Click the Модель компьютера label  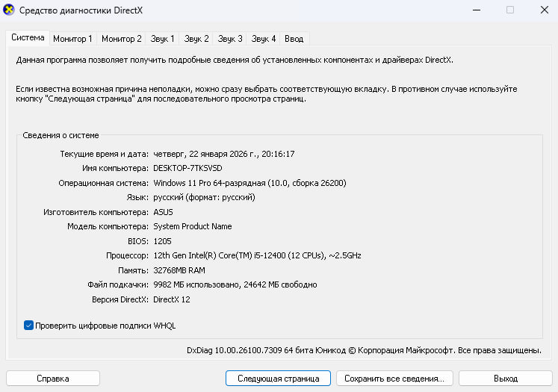tap(108, 226)
